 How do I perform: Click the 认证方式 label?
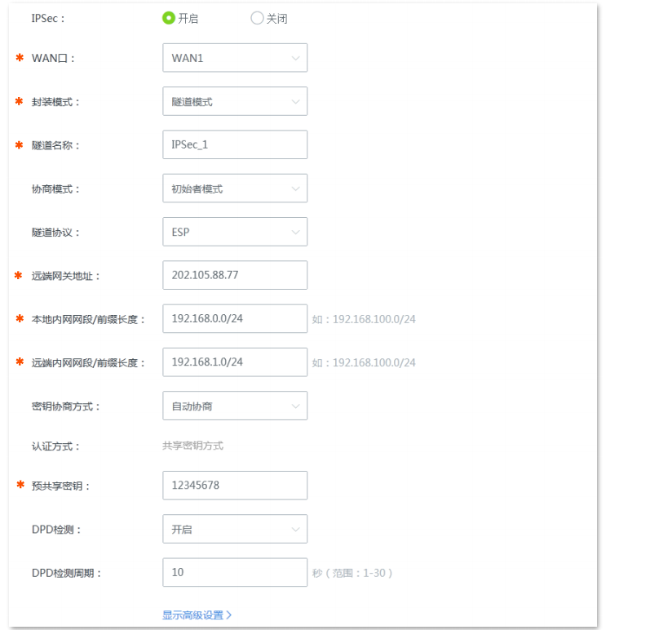coord(55,446)
